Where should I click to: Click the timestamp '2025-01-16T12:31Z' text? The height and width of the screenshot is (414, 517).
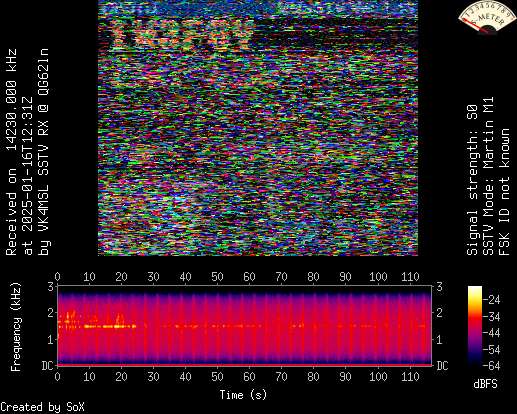tap(28, 168)
